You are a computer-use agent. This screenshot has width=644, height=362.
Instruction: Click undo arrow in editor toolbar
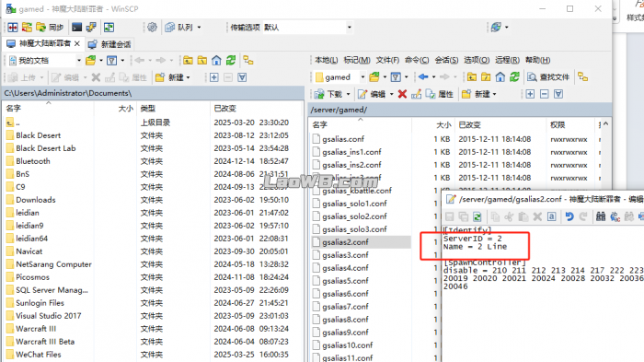pyautogui.click(x=569, y=216)
